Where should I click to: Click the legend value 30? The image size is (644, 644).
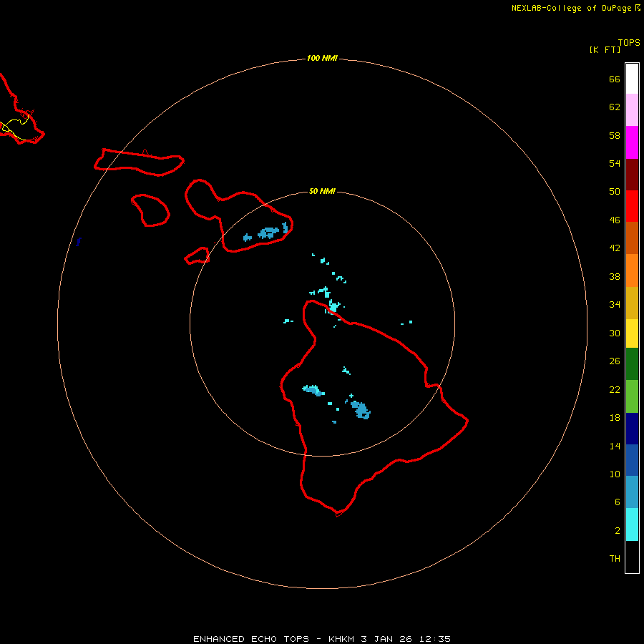(x=615, y=333)
